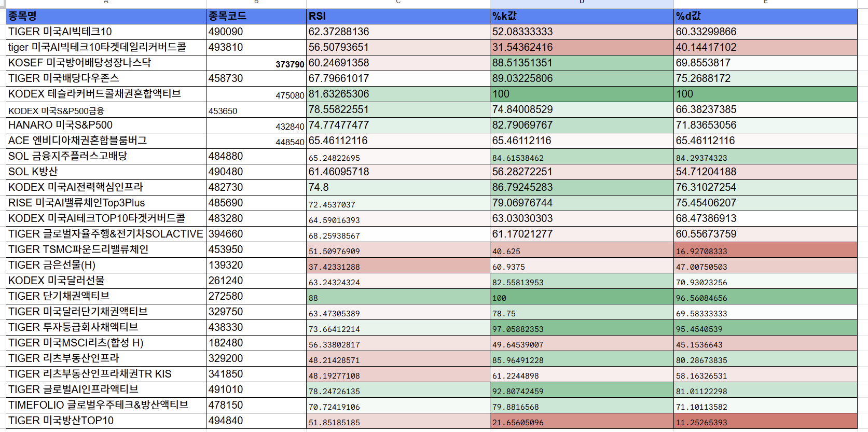
Task: Select %d value 68.47386913
Action: click(765, 218)
